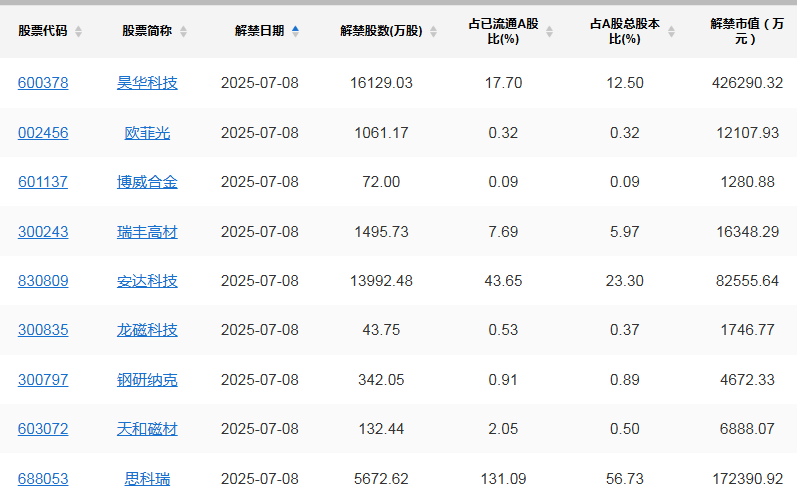Select market value cell 1746.77
Viewport: 797px width, 499px height.
(x=747, y=330)
